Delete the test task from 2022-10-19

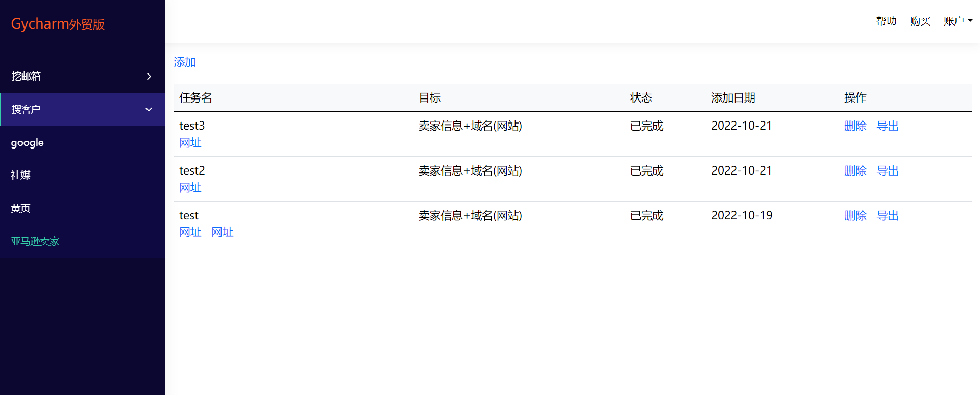pos(855,216)
